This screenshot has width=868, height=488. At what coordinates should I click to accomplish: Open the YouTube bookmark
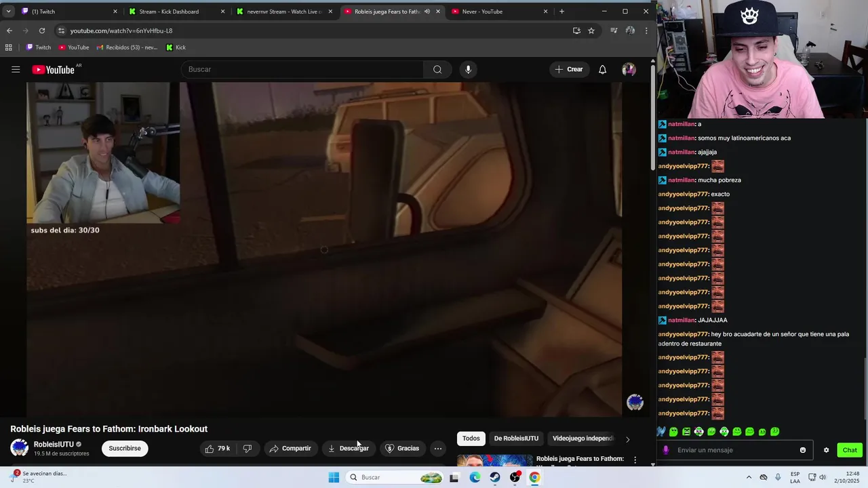74,47
